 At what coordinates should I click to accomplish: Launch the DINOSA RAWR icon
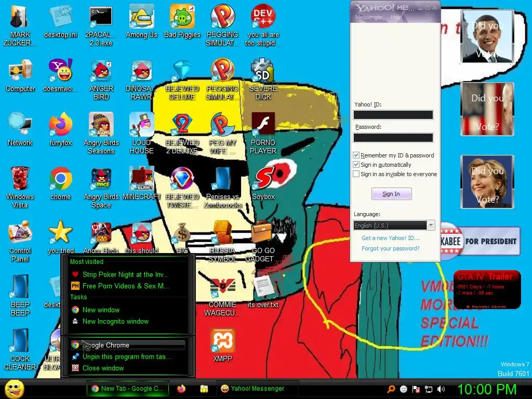(141, 79)
